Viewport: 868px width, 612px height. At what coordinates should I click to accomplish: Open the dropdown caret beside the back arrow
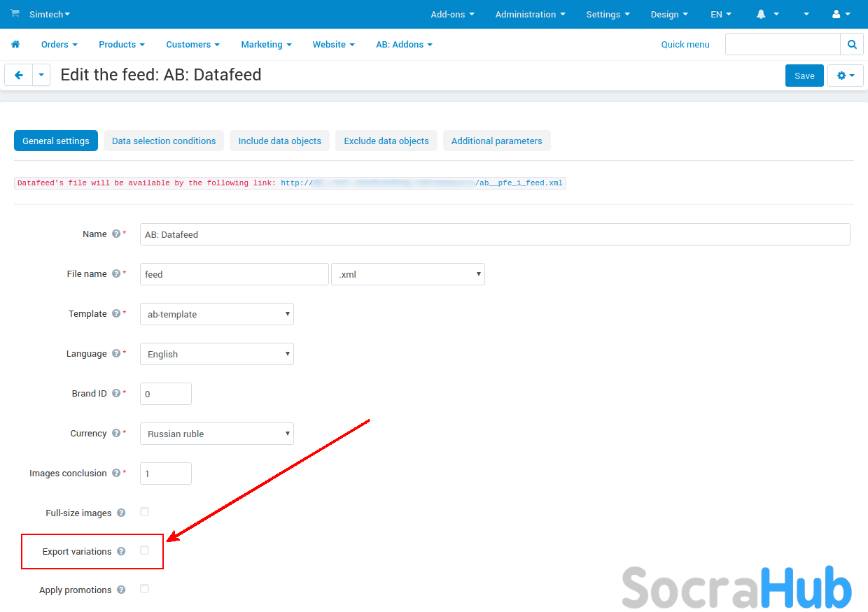tap(41, 75)
